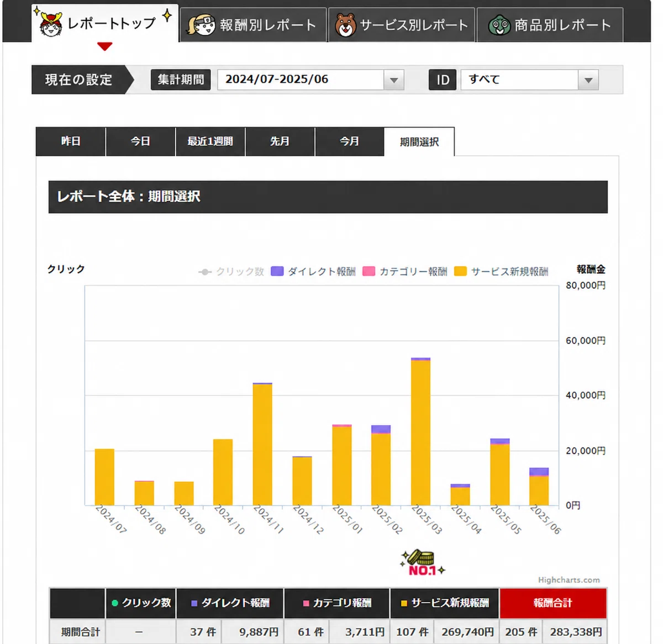Click the NO.1 coin icon below chart
This screenshot has width=663, height=644.
[x=423, y=563]
